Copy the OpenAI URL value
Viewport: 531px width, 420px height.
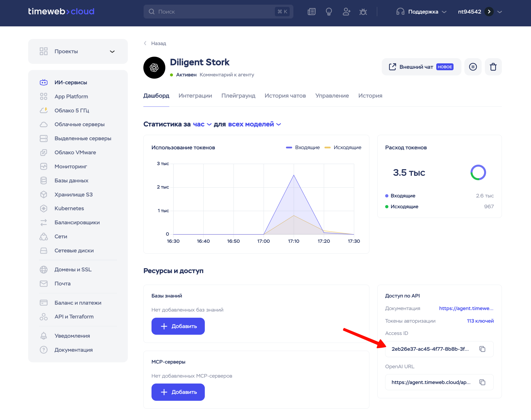(x=482, y=382)
